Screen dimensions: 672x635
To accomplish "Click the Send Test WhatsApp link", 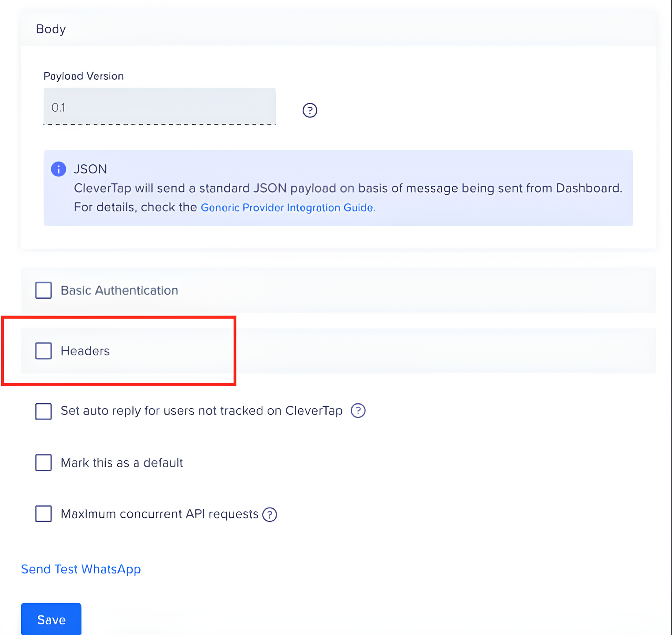I will pyautogui.click(x=81, y=569).
